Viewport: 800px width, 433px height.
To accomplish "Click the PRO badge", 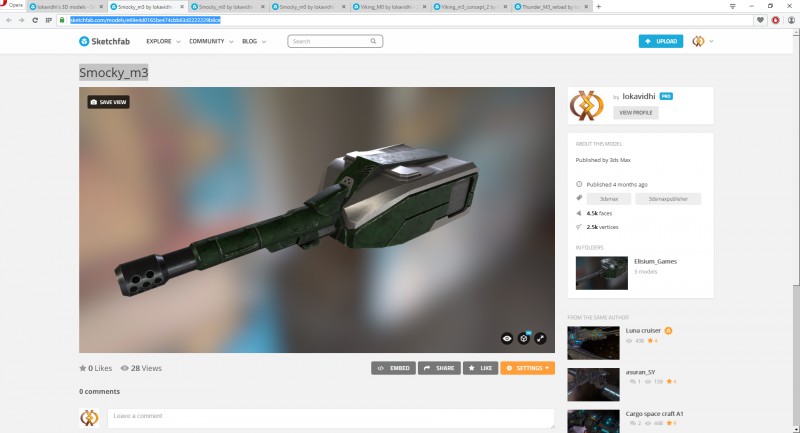I will coord(666,96).
